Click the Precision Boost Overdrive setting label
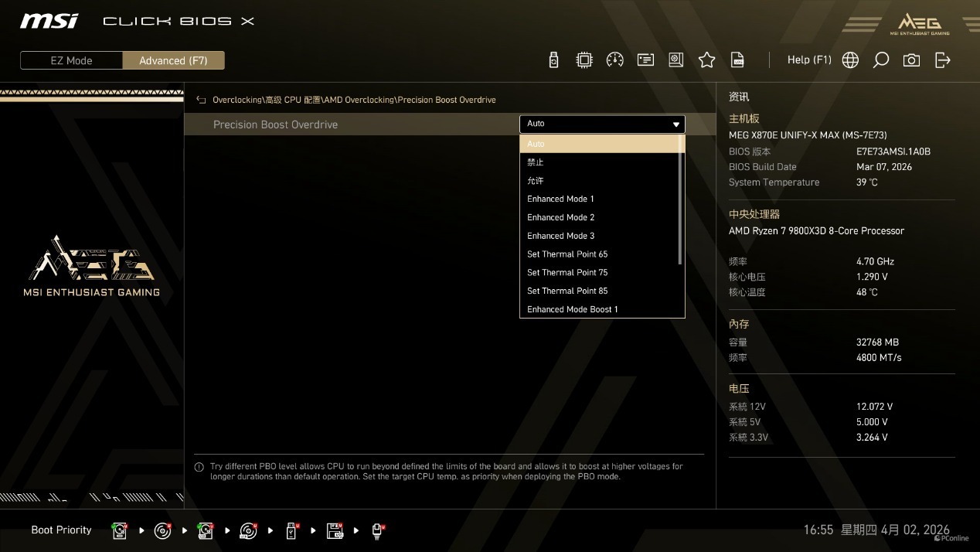 click(x=275, y=124)
